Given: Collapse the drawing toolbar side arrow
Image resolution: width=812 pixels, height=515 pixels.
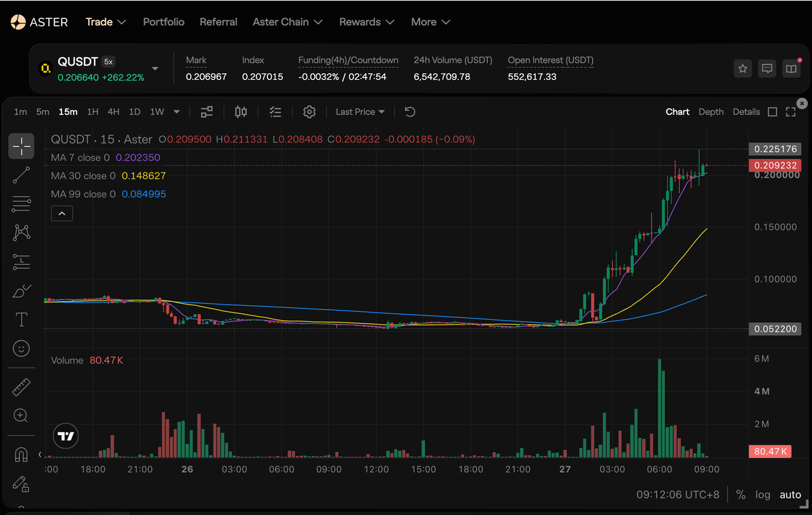Looking at the screenshot, I should coord(39,454).
